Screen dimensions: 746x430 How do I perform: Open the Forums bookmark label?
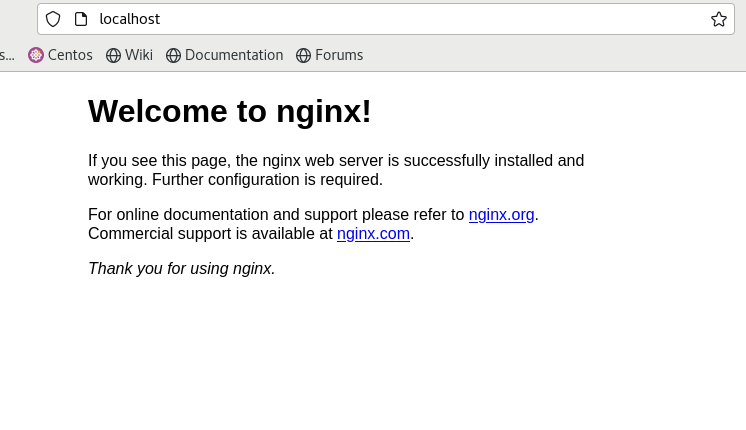pyautogui.click(x=339, y=55)
